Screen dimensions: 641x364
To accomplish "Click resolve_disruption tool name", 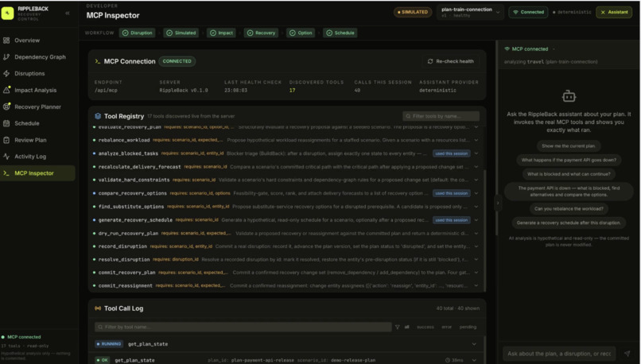I will pyautogui.click(x=124, y=259).
